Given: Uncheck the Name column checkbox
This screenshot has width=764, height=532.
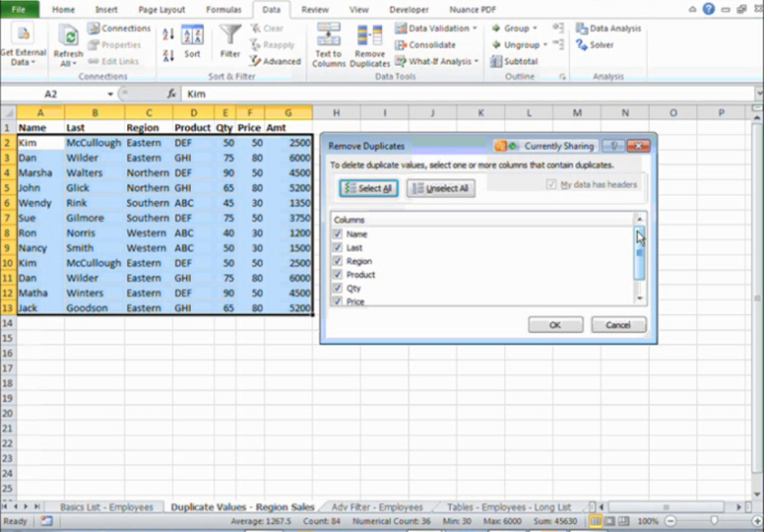Looking at the screenshot, I should pyautogui.click(x=337, y=234).
